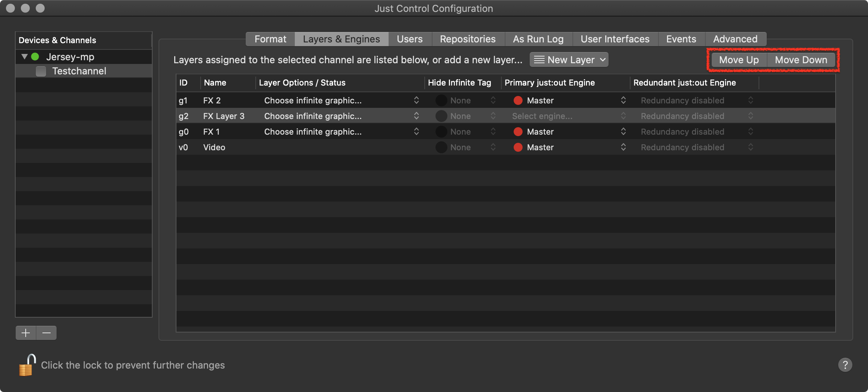Open the Advanced tab
This screenshot has width=868, height=392.
pos(735,39)
